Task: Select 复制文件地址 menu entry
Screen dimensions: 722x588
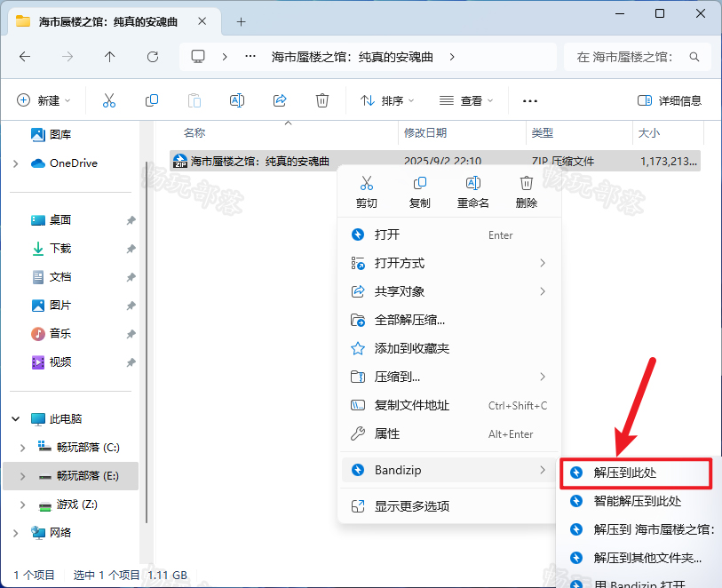Action: (449, 406)
